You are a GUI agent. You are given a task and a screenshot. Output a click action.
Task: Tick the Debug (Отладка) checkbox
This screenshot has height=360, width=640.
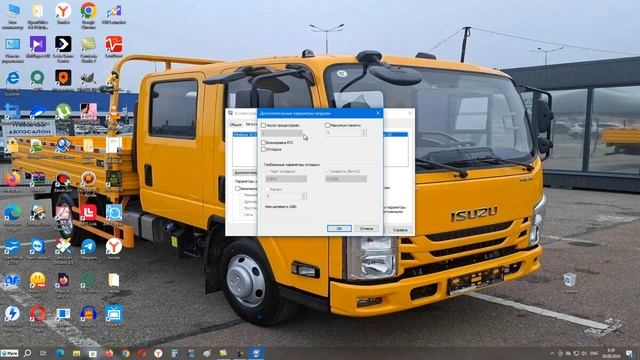(x=263, y=149)
